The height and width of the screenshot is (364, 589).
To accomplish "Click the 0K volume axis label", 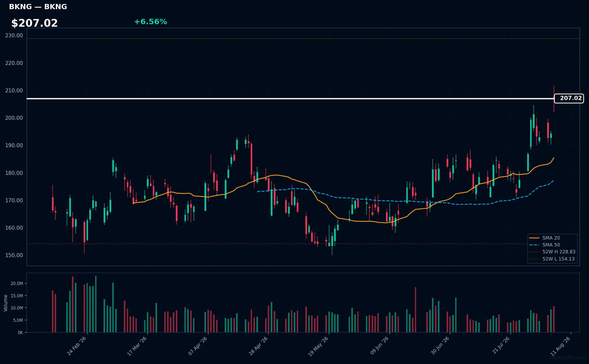I will point(20,333).
